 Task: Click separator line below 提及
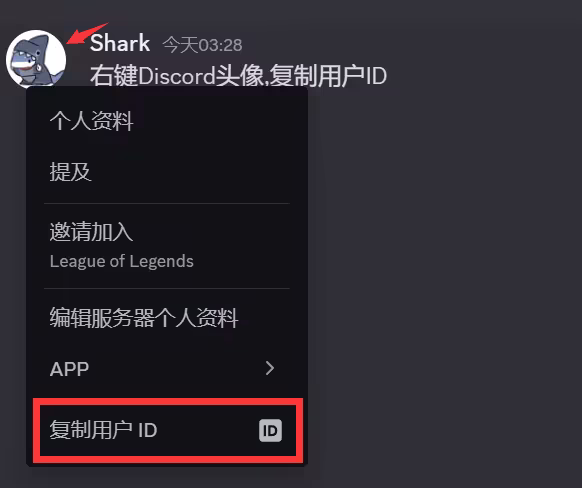167,203
